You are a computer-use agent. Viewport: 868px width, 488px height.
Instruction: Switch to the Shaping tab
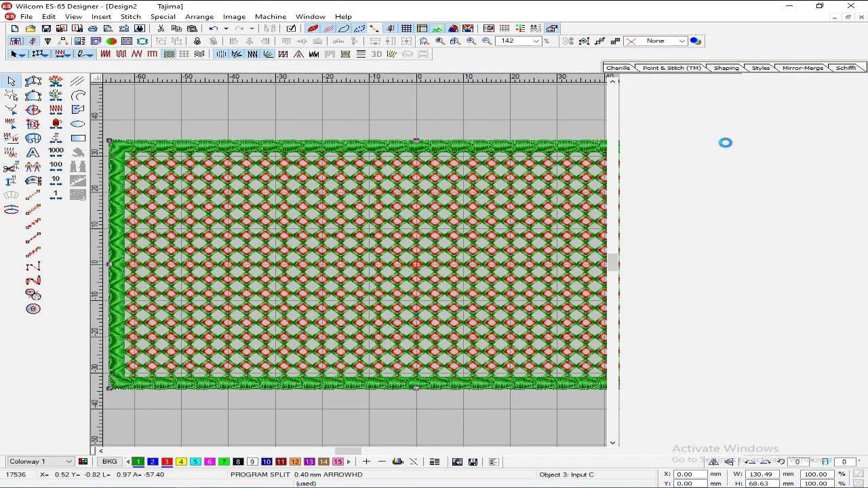pos(726,68)
